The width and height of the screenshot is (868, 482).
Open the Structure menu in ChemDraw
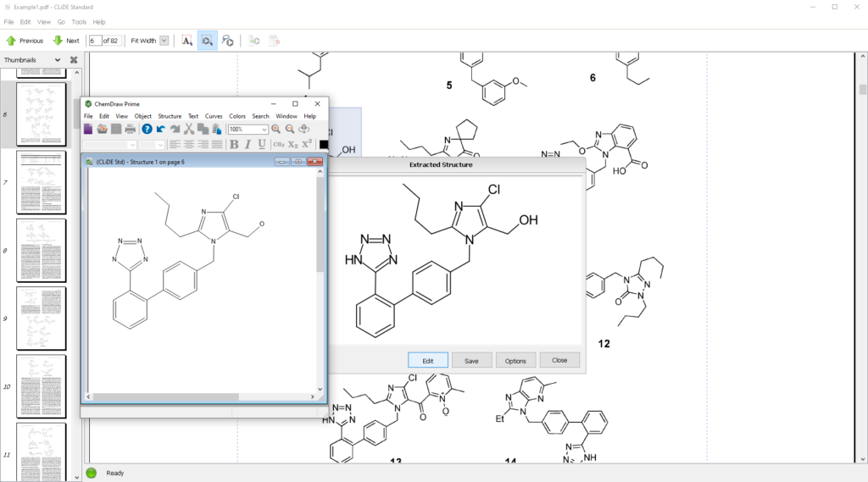170,116
